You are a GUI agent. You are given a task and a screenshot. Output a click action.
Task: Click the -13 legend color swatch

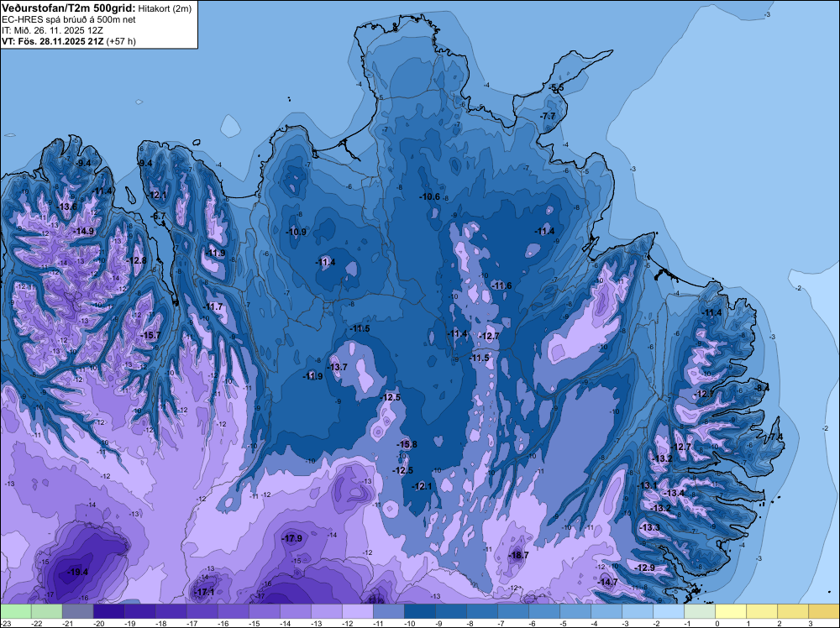point(326,611)
